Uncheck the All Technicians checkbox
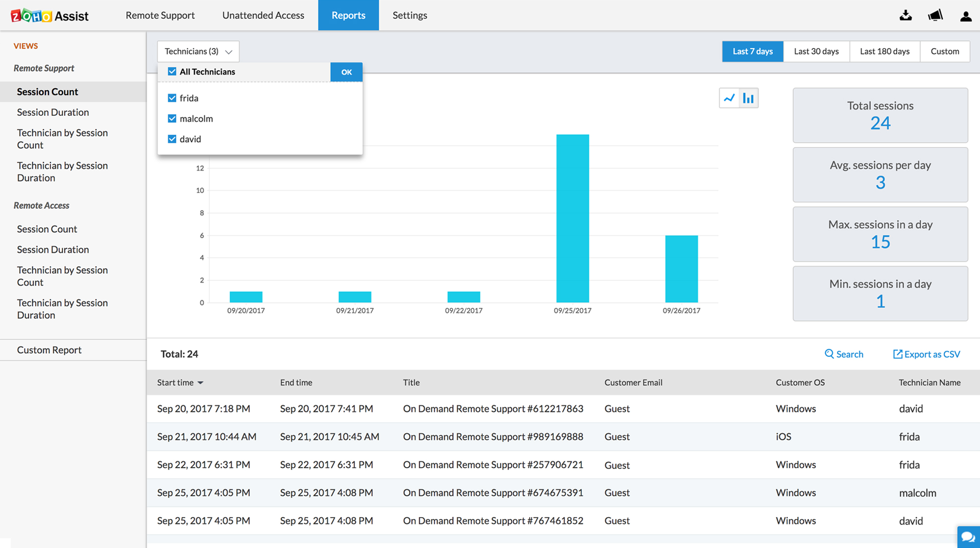The height and width of the screenshot is (548, 980). tap(172, 72)
